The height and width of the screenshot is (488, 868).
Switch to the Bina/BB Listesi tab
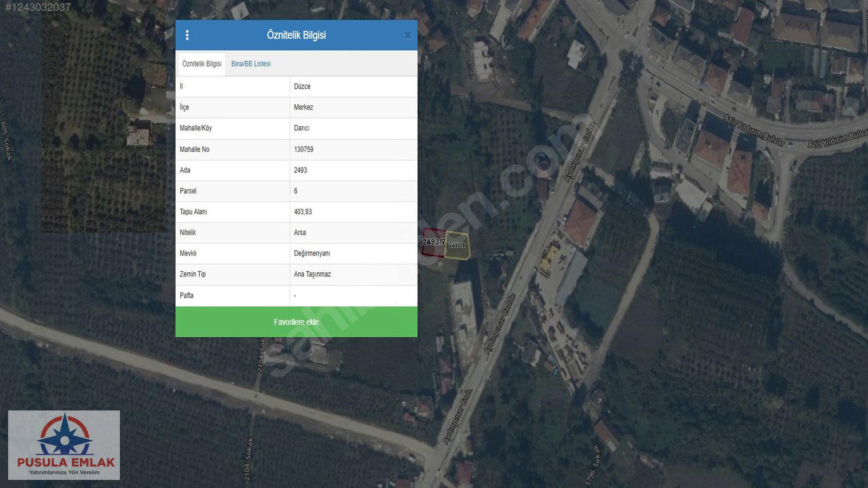click(x=251, y=64)
